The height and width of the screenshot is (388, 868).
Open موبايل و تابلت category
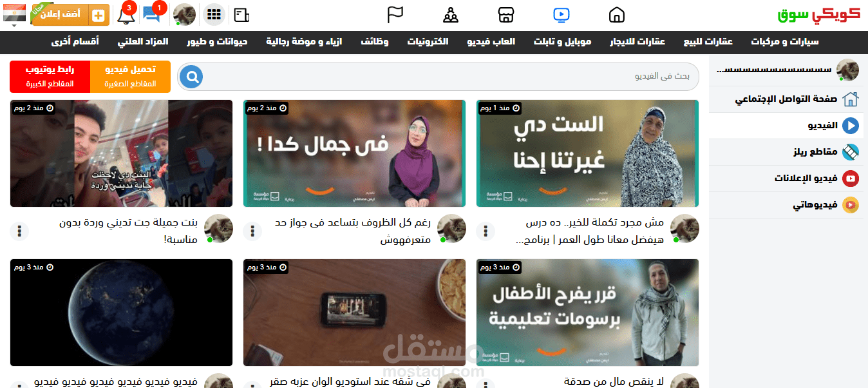[x=563, y=42]
